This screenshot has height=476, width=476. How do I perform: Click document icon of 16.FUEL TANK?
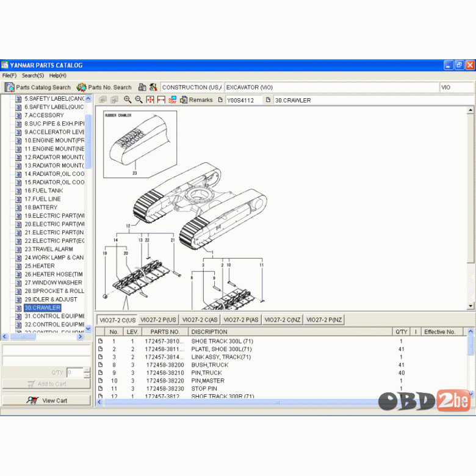click(x=18, y=190)
